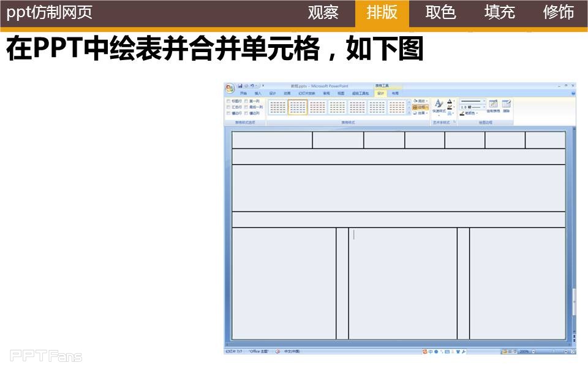
Task: Select the Draw Table (绘制表格) tool
Action: click(493, 106)
